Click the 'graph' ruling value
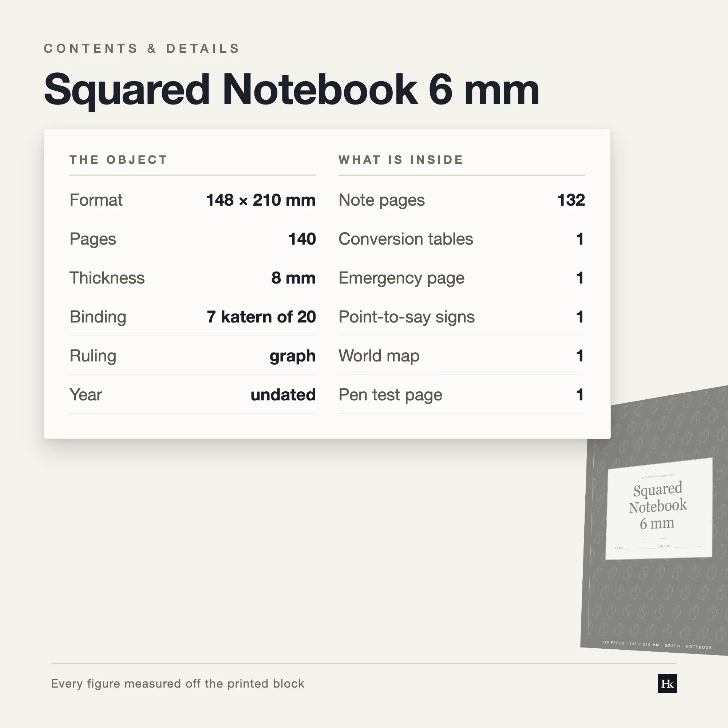This screenshot has height=728, width=728. click(x=292, y=356)
